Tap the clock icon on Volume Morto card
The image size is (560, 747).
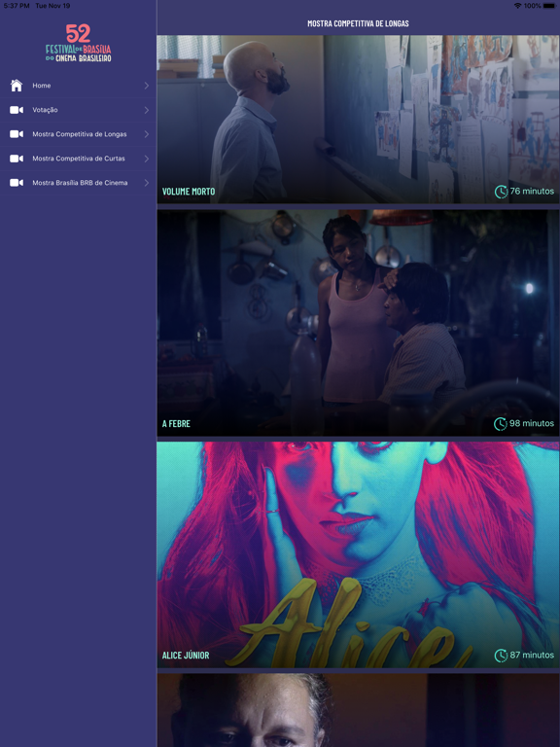[501, 192]
